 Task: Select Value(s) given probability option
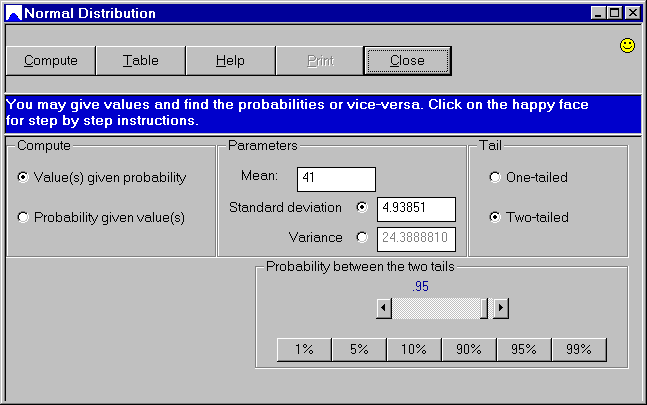click(x=24, y=178)
